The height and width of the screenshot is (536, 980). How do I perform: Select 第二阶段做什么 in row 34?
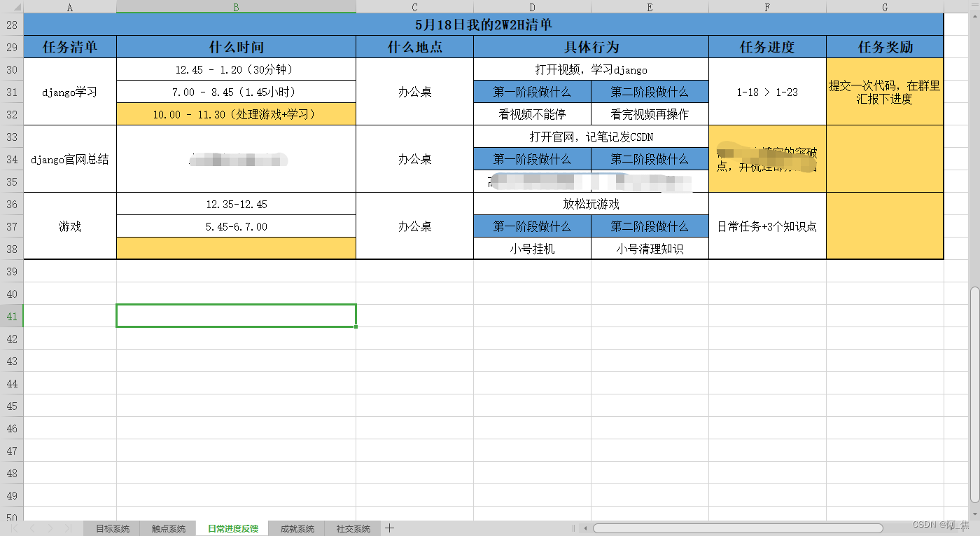(650, 159)
